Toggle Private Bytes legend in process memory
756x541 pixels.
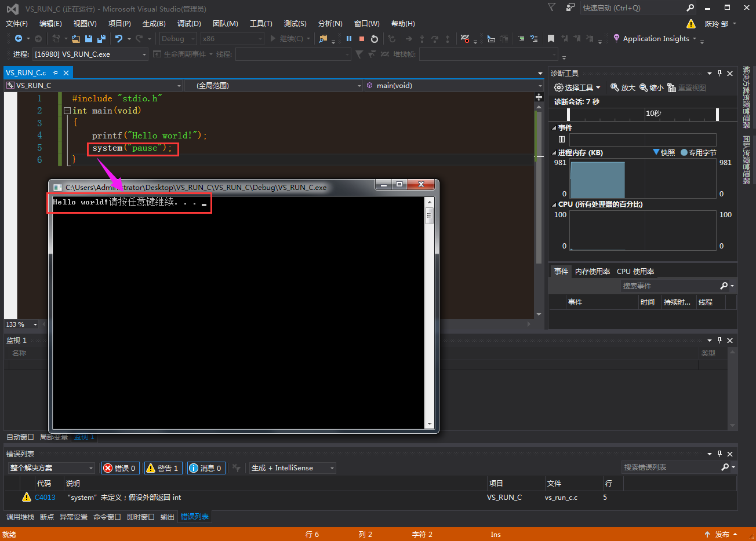click(x=699, y=153)
